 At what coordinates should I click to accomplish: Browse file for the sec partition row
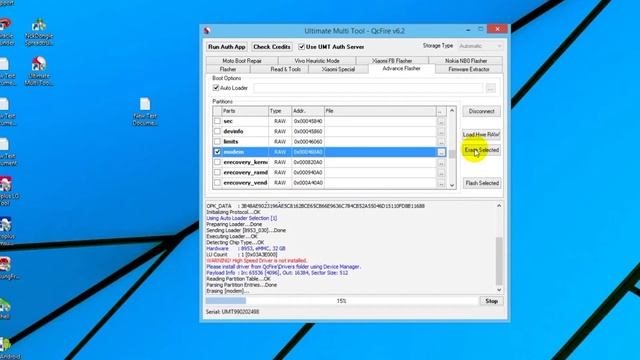pyautogui.click(x=441, y=122)
